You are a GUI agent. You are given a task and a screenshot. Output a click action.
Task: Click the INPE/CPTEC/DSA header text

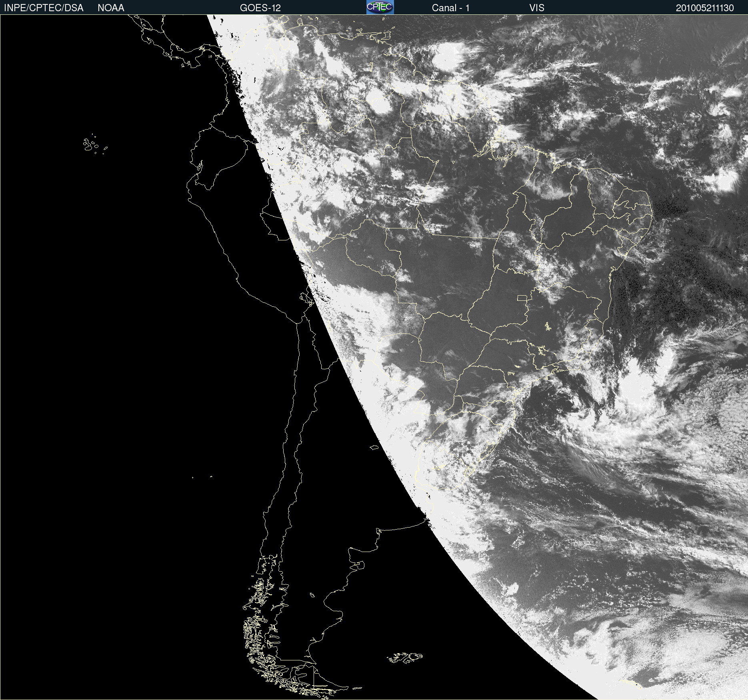click(x=44, y=8)
